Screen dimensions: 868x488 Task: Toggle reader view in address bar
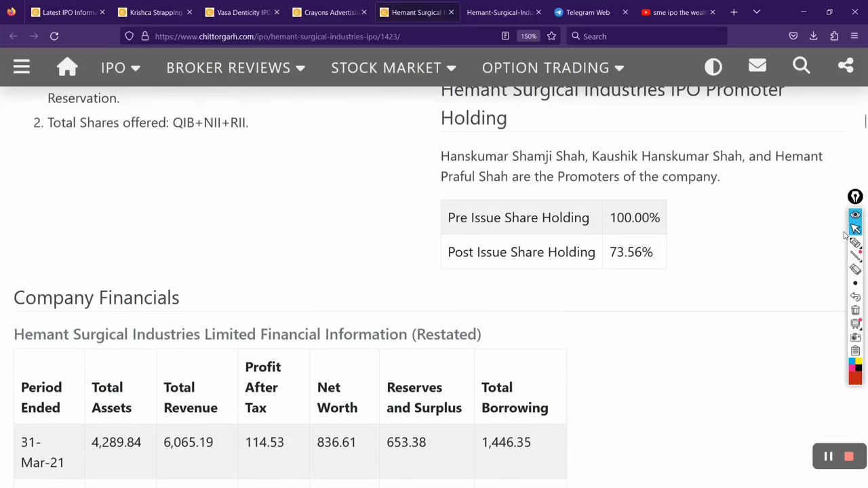click(x=505, y=36)
